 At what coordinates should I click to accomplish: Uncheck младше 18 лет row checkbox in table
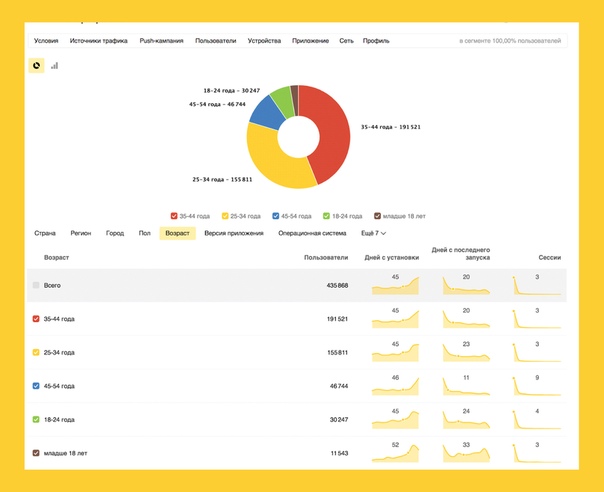tap(36, 453)
